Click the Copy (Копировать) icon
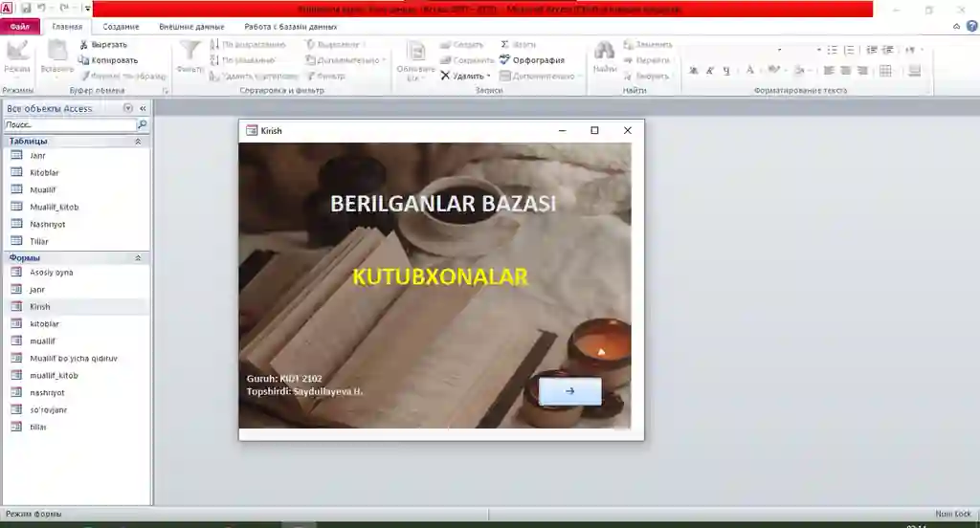This screenshot has height=528, width=980. coord(84,60)
